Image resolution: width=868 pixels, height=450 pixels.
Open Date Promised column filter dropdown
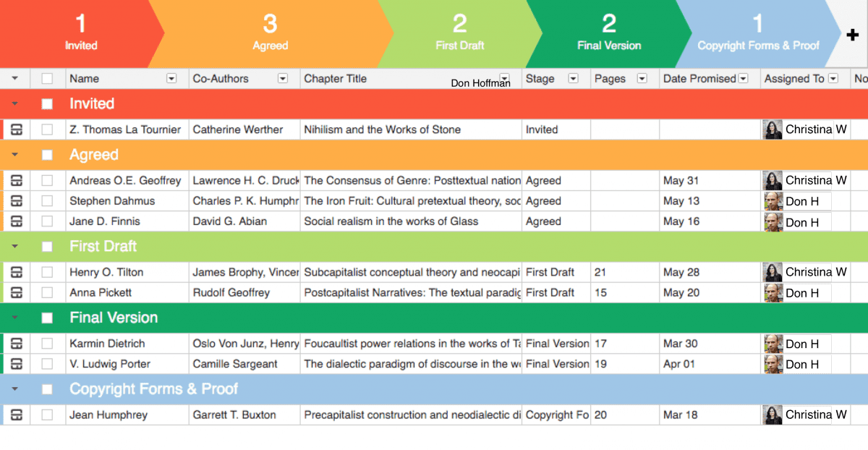743,79
